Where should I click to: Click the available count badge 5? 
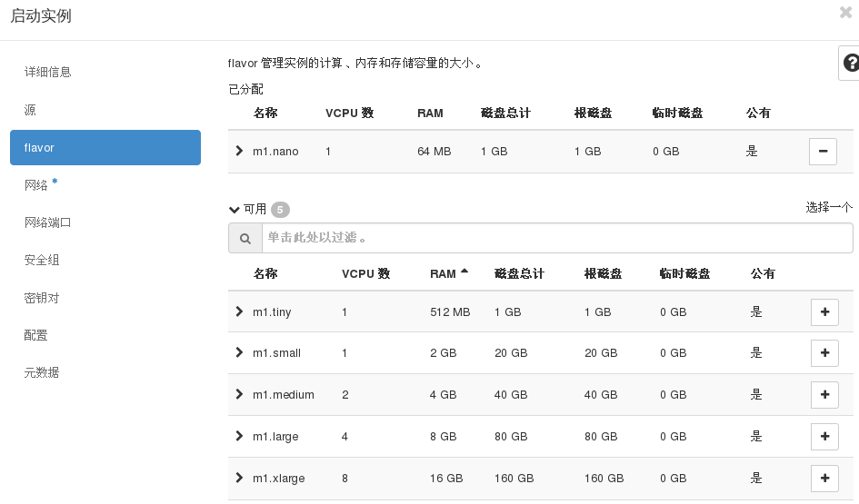click(x=280, y=210)
